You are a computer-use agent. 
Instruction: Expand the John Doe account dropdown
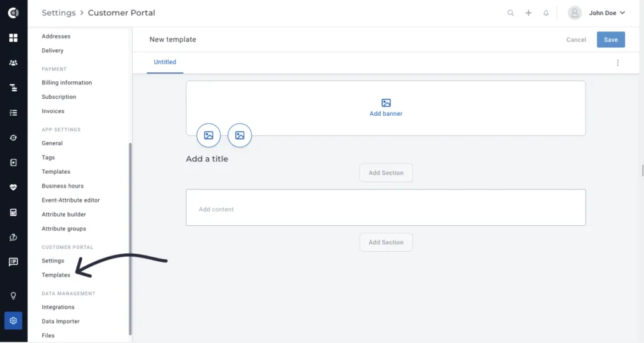click(607, 13)
